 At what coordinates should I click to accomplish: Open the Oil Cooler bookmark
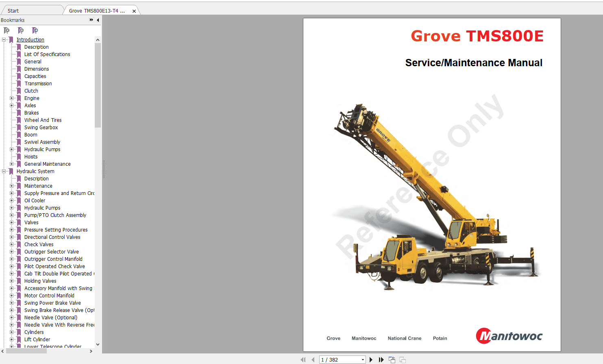pos(35,200)
